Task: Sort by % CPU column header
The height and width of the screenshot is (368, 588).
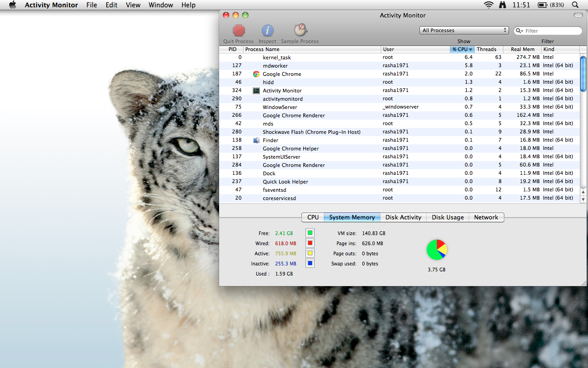Action: point(462,49)
